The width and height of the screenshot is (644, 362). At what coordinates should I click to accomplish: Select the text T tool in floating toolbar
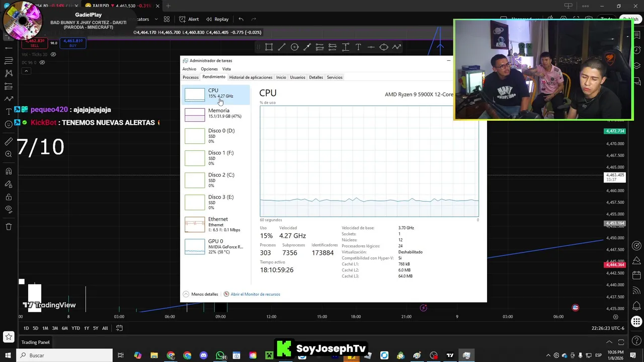click(358, 47)
